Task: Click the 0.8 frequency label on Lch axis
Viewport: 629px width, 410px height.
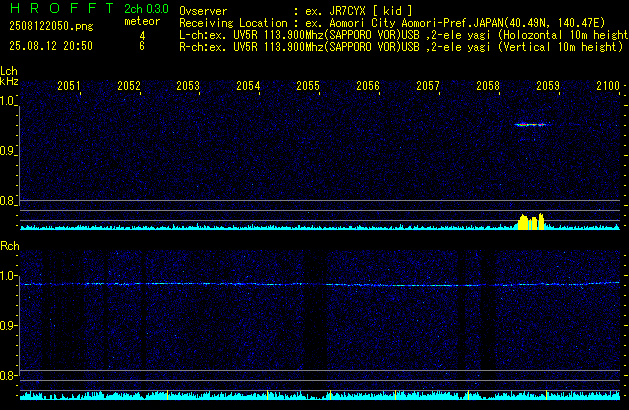Action: 7,201
